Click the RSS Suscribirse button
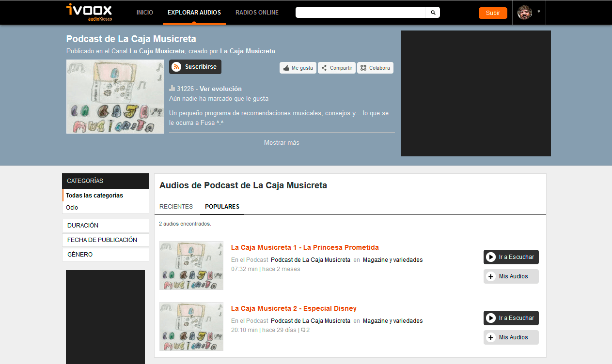Screen dimensions: 612x364 pyautogui.click(x=195, y=67)
